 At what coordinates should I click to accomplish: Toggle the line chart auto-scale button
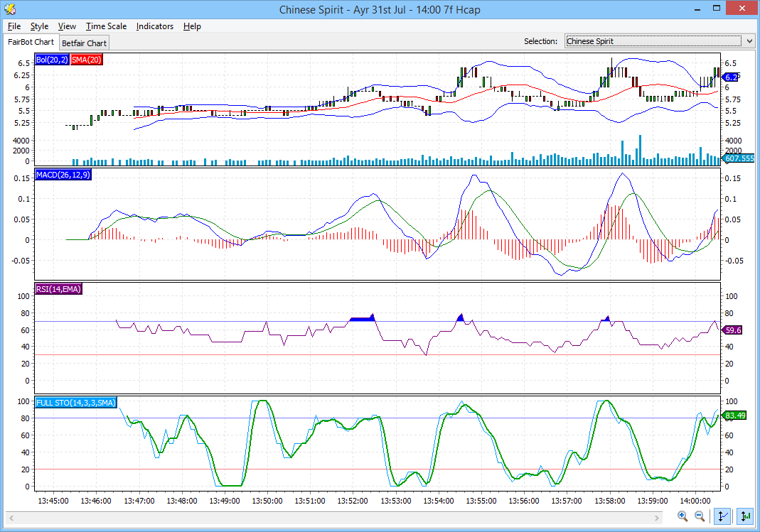tap(723, 516)
